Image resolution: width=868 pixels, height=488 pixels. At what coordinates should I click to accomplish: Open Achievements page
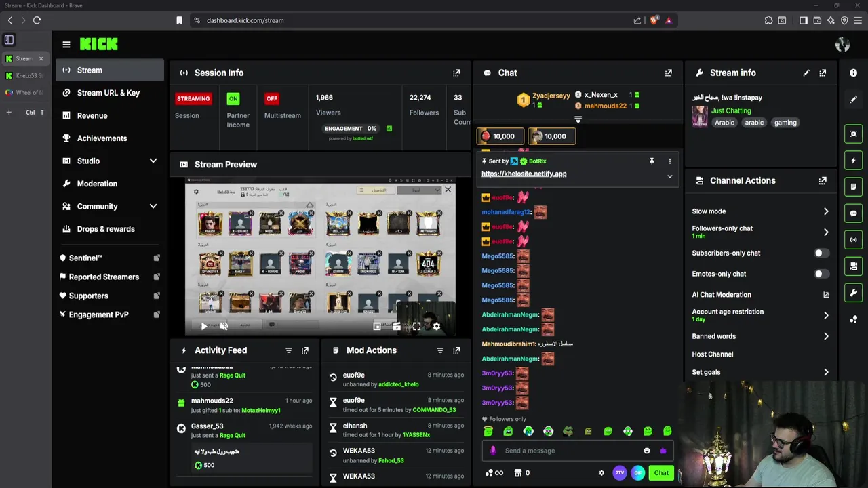[109, 138]
